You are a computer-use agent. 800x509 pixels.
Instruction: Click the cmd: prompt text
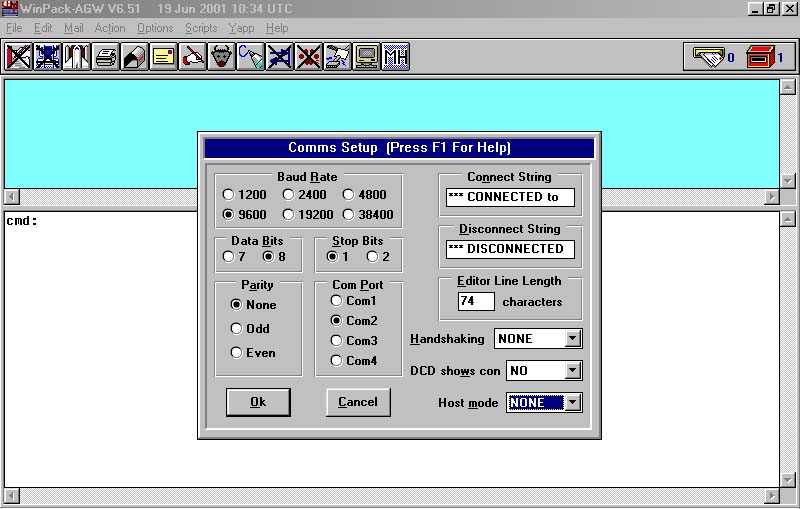(x=22, y=221)
